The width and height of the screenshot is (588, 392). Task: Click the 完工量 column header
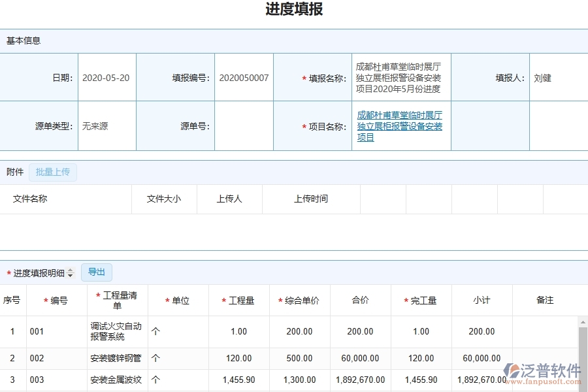(x=421, y=301)
